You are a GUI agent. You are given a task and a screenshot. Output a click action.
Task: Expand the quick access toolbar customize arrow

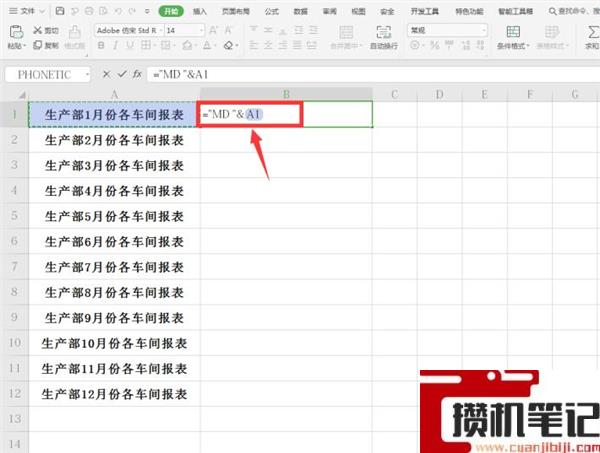pyautogui.click(x=147, y=11)
